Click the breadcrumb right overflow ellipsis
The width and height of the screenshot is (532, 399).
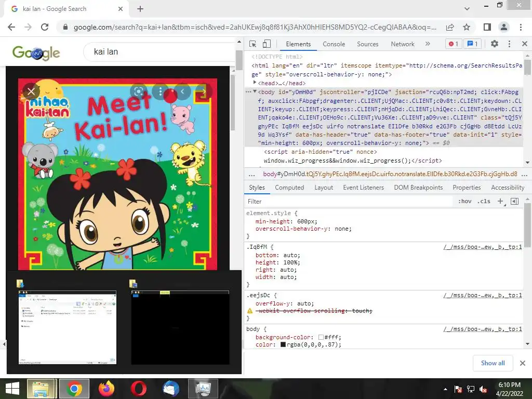click(x=525, y=175)
